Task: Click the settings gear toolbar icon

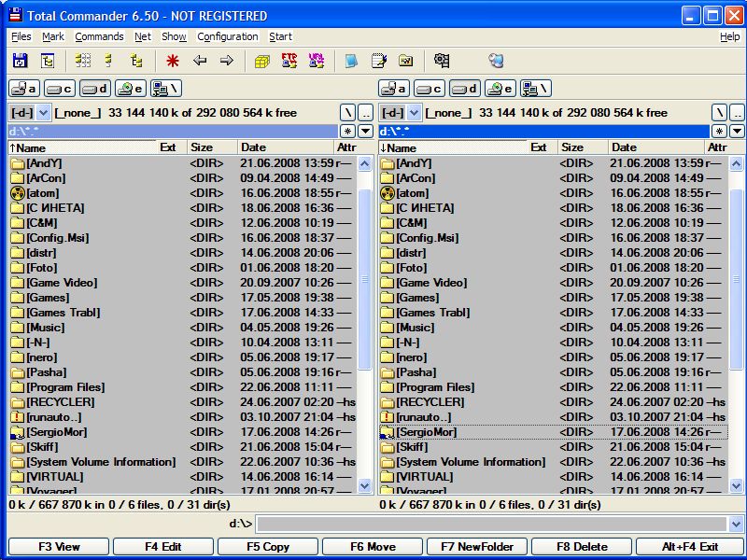Action: coord(442,61)
